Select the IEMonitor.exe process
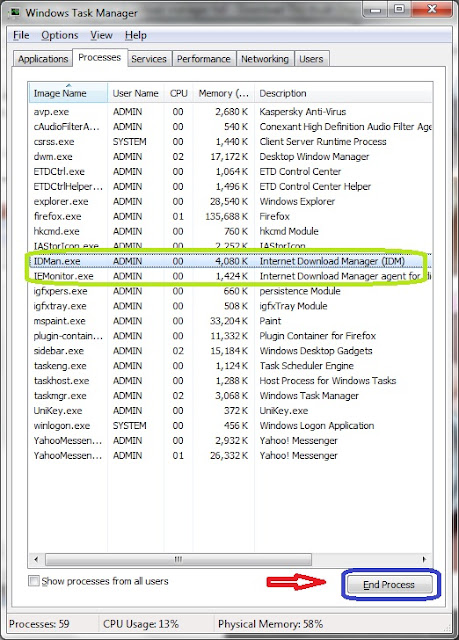 [x=231, y=276]
